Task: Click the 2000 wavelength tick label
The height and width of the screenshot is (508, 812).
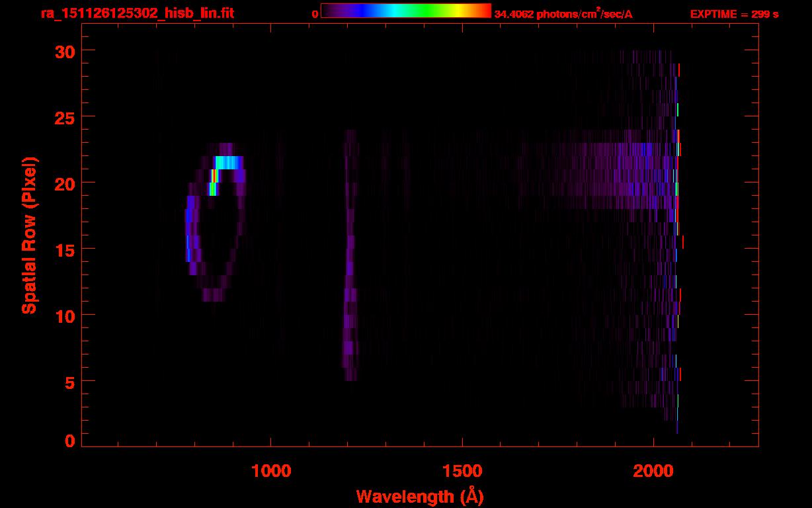Action: [653, 471]
